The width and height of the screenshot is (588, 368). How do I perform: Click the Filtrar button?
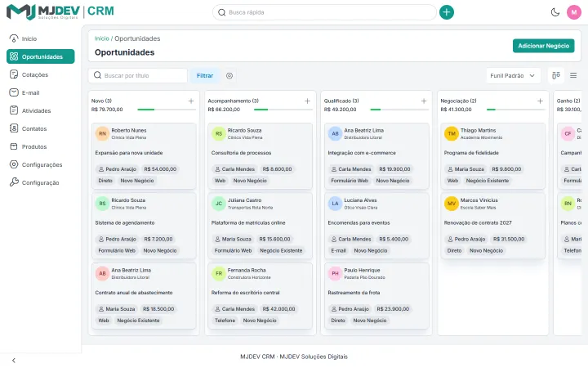pos(205,75)
